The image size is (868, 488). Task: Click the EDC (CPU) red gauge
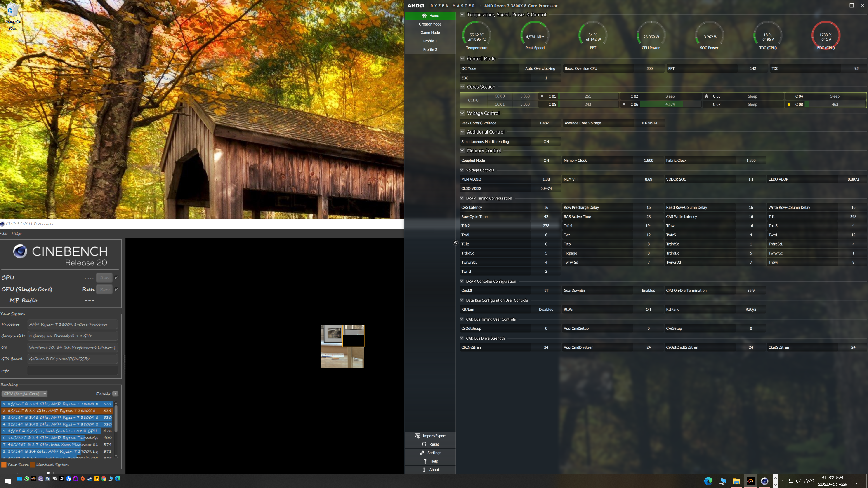[x=826, y=35]
